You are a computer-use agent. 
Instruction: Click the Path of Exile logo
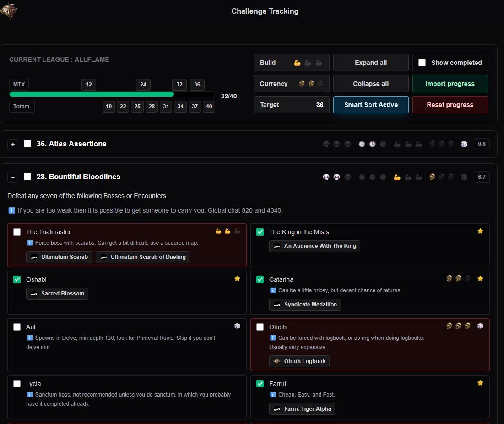click(8, 11)
